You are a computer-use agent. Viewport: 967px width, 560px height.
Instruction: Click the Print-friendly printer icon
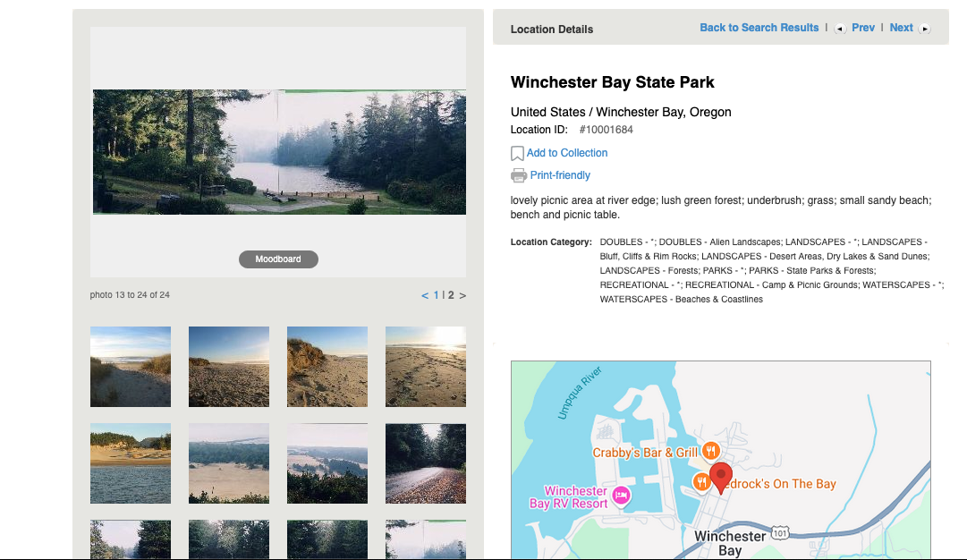[x=518, y=175]
